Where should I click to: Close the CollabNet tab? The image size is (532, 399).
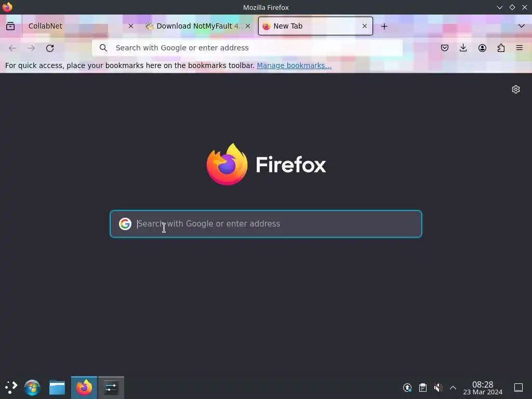130,26
